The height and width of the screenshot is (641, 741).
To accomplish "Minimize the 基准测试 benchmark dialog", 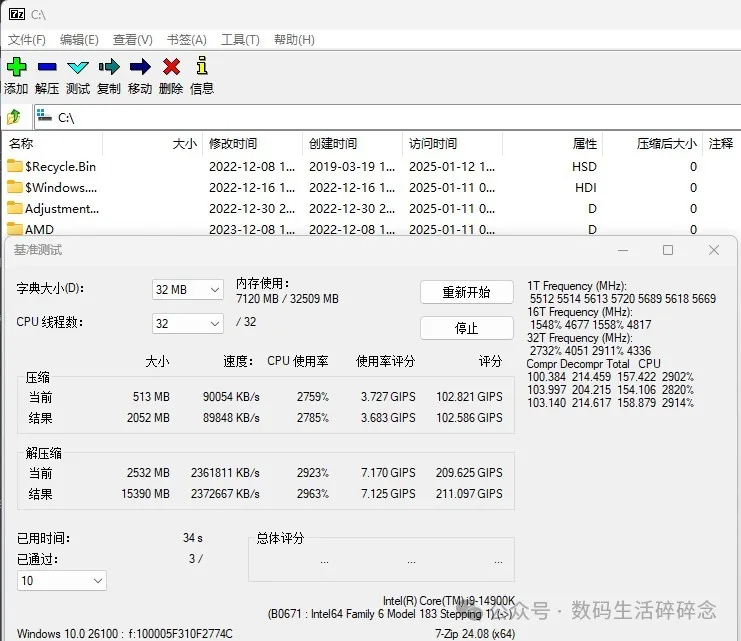I will click(x=623, y=250).
